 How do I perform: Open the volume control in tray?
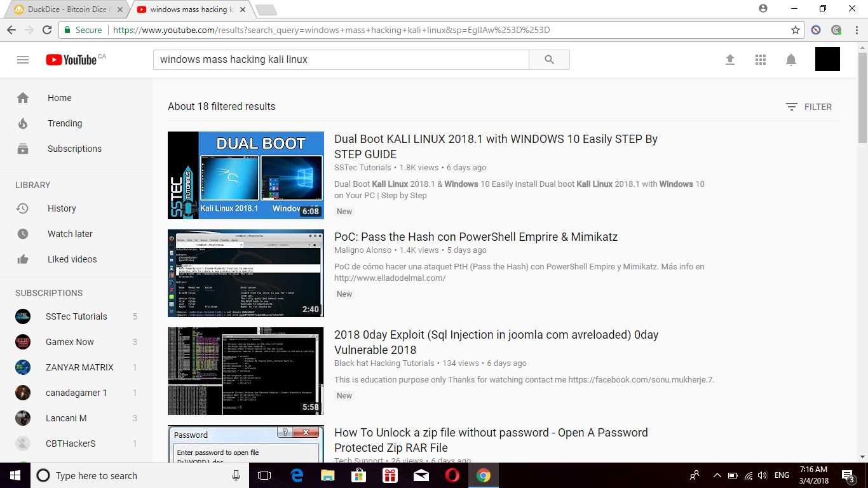click(763, 475)
